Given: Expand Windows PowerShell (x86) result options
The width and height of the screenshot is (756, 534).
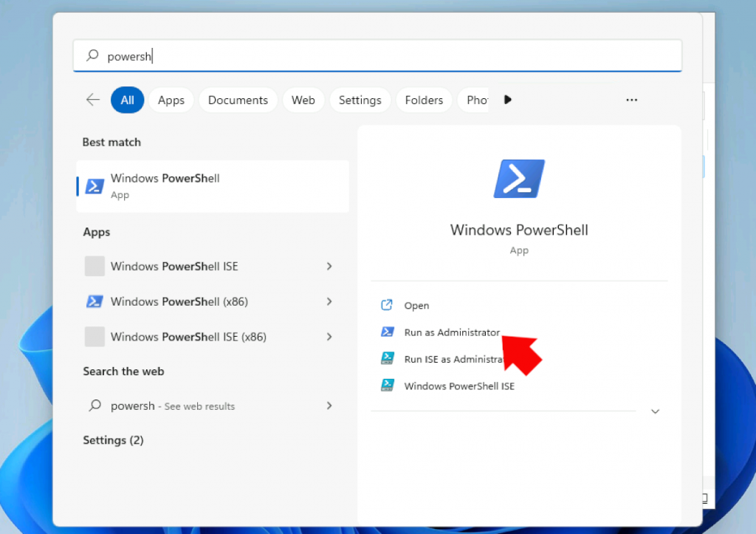Looking at the screenshot, I should (329, 301).
